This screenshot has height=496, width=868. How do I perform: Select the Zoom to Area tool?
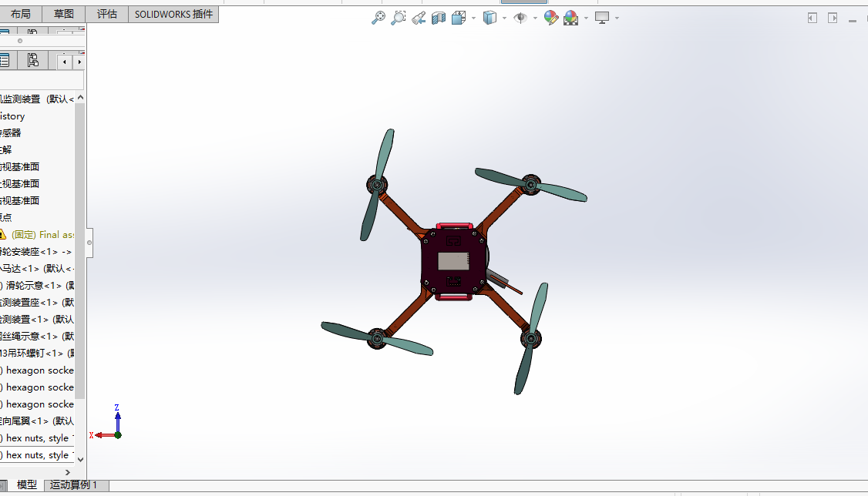click(x=398, y=18)
